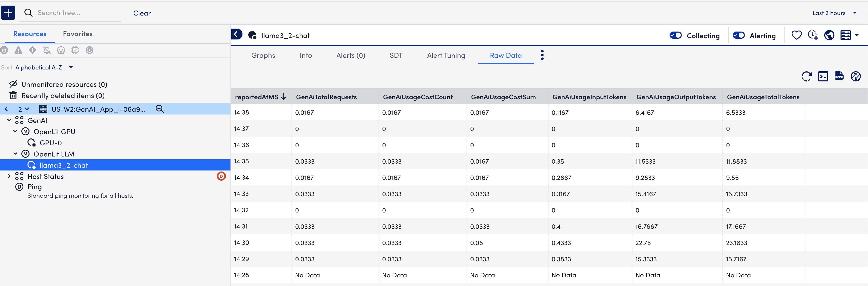868x286 pixels.
Task: Click the Search tree input field
Action: (x=78, y=13)
